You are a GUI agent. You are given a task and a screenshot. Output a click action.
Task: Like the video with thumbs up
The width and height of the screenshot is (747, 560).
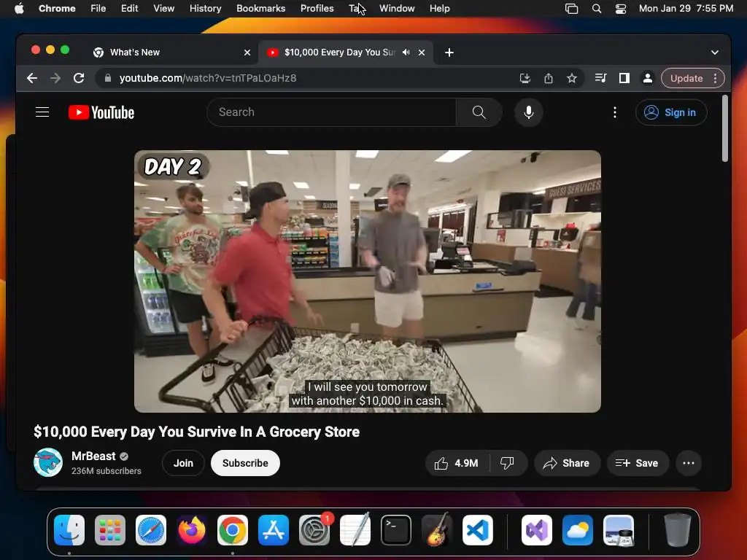(456, 463)
